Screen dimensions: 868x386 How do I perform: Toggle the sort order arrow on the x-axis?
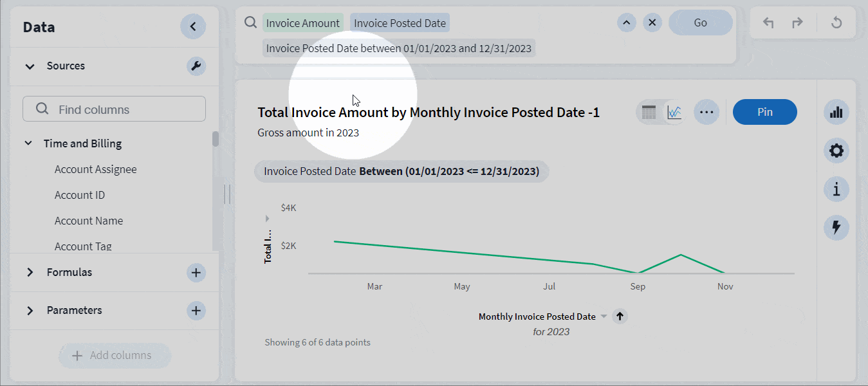coord(620,316)
